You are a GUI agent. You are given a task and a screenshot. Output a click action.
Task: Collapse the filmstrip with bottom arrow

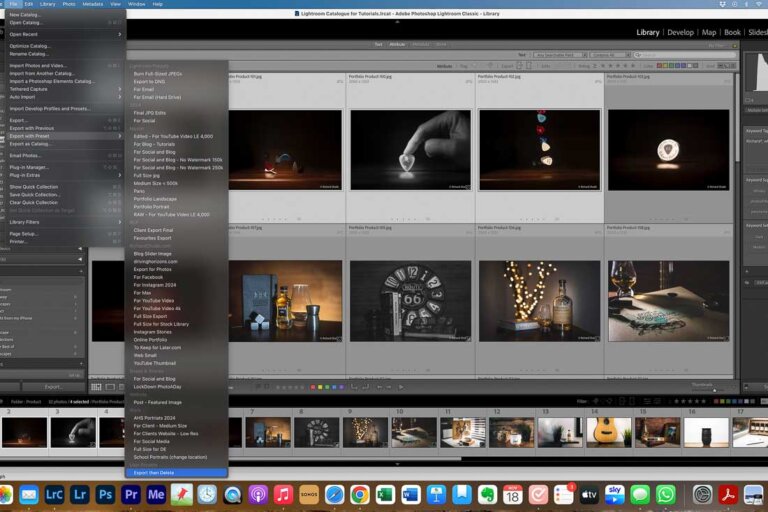pyautogui.click(x=397, y=464)
